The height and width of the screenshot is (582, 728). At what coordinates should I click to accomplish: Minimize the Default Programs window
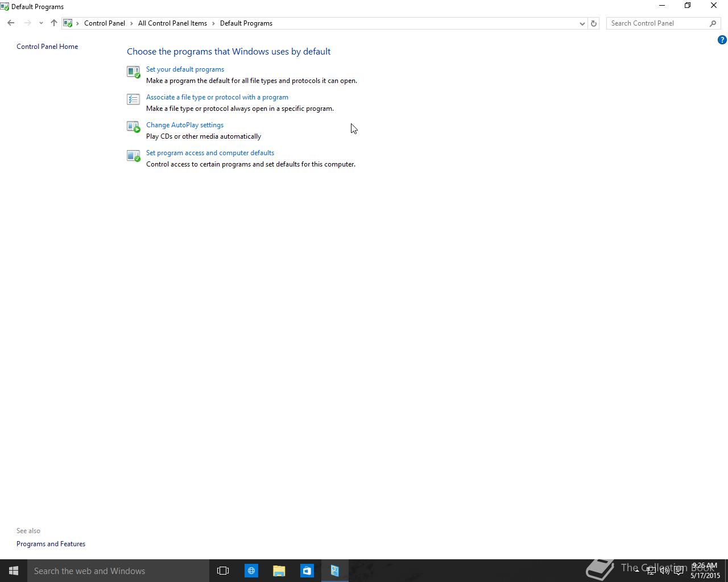661,6
